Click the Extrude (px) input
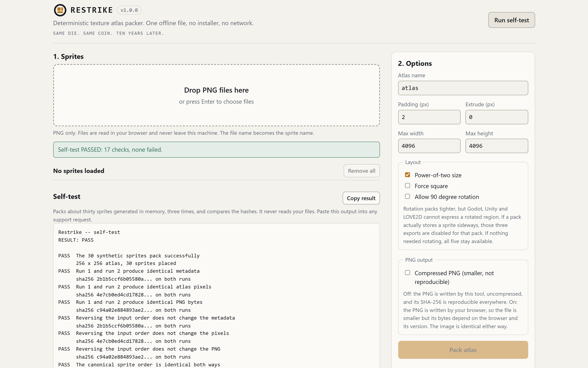This screenshot has height=368, width=588. coord(497,117)
